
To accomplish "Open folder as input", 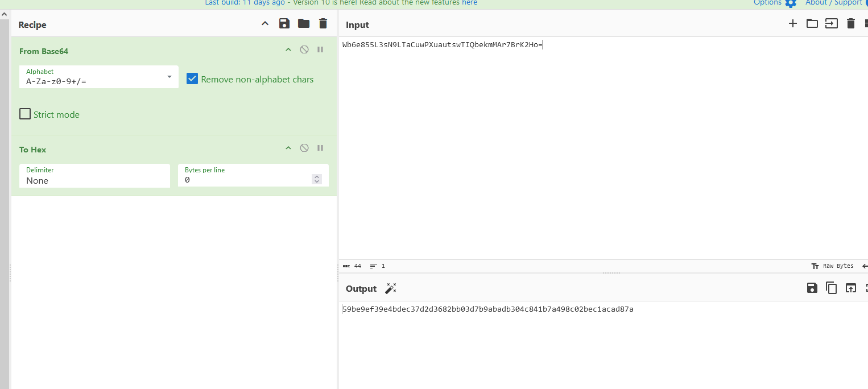I will 812,23.
